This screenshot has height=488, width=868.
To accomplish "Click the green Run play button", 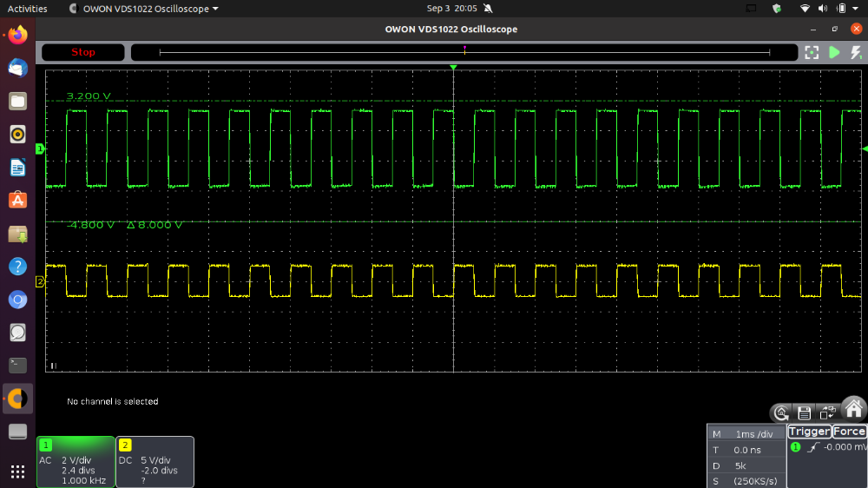I will pyautogui.click(x=834, y=53).
